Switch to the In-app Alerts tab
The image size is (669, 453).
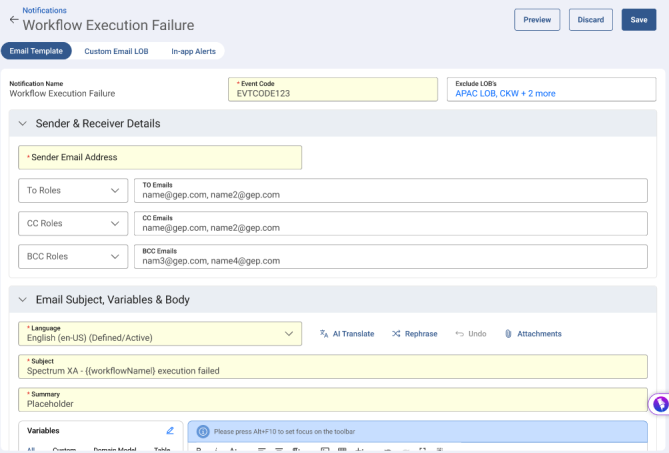(194, 51)
